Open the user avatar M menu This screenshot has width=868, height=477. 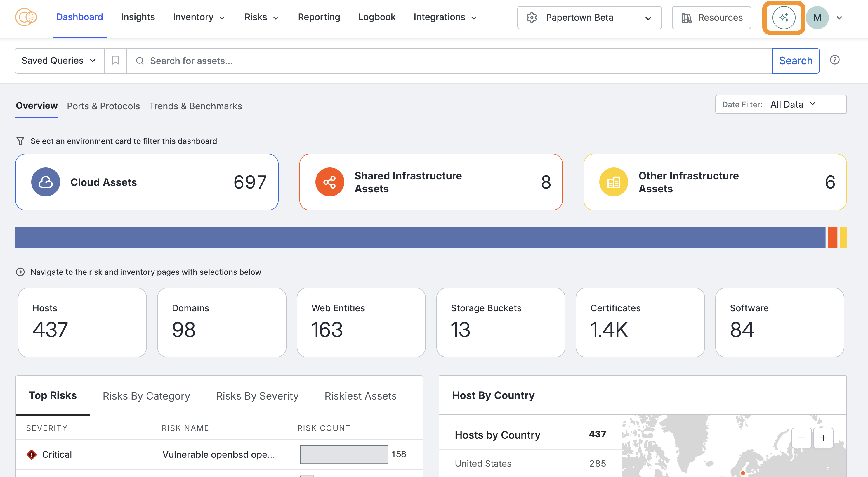point(817,18)
